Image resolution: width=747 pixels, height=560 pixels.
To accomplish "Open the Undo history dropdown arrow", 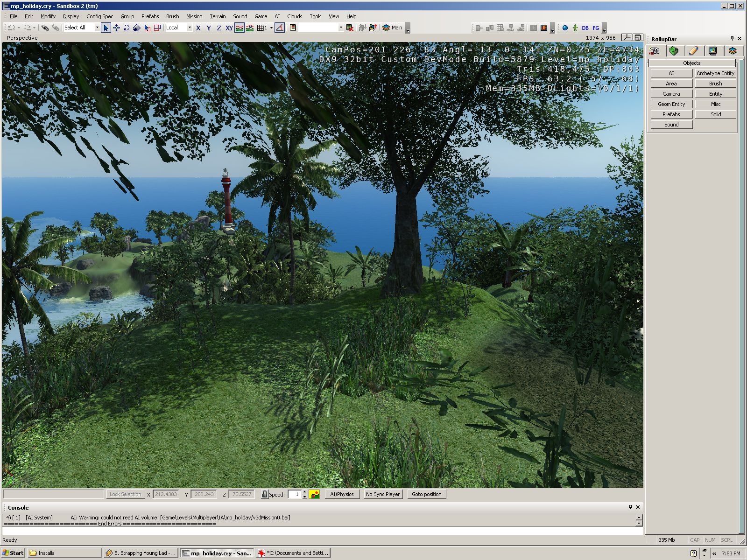I will click(x=19, y=28).
